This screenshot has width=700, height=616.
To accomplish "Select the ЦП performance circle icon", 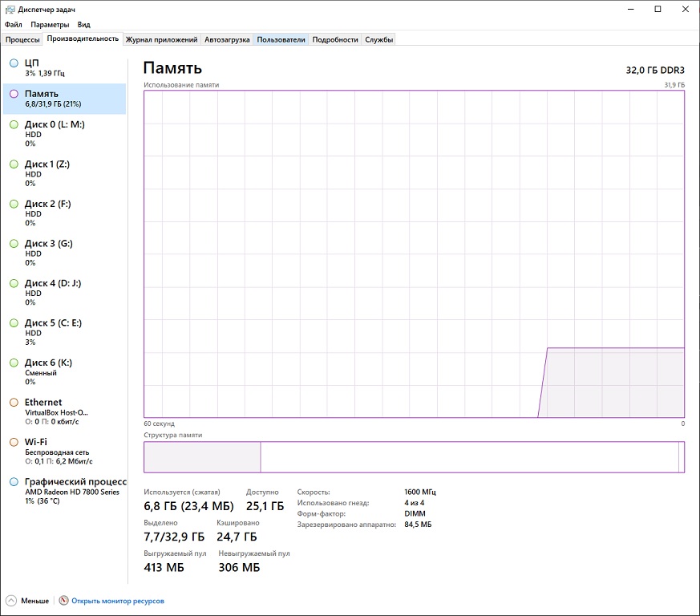I will [x=14, y=63].
